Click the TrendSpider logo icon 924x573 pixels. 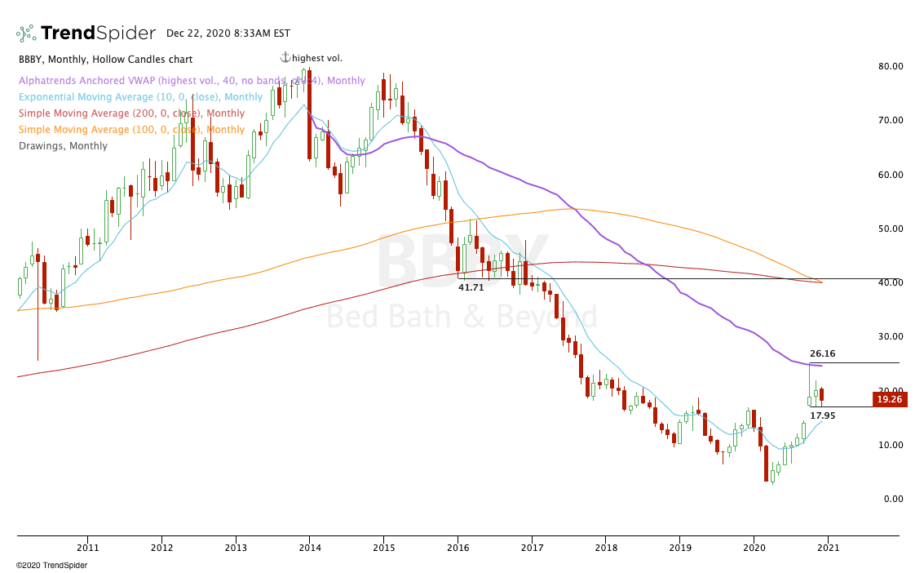click(26, 33)
